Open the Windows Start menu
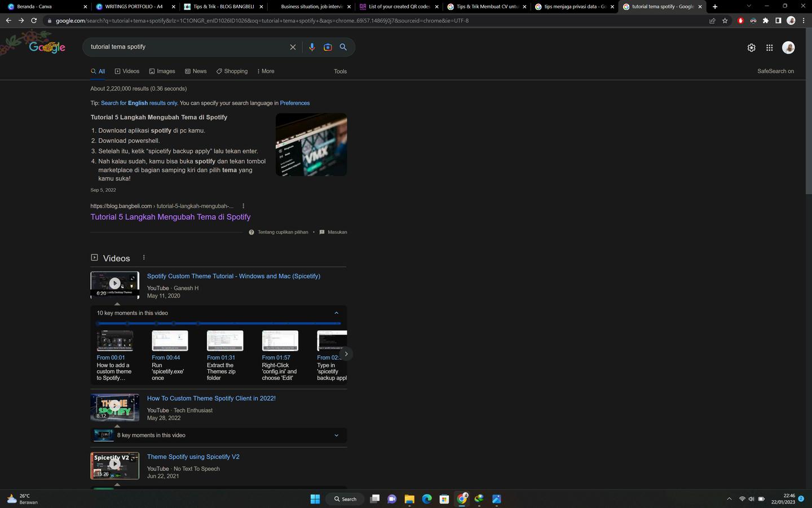The height and width of the screenshot is (508, 812). tap(315, 499)
